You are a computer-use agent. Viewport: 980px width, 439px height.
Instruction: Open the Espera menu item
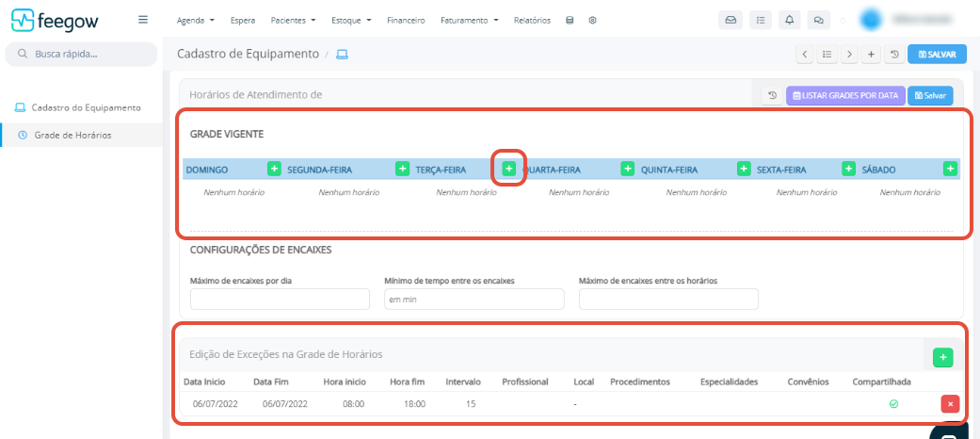pyautogui.click(x=243, y=20)
